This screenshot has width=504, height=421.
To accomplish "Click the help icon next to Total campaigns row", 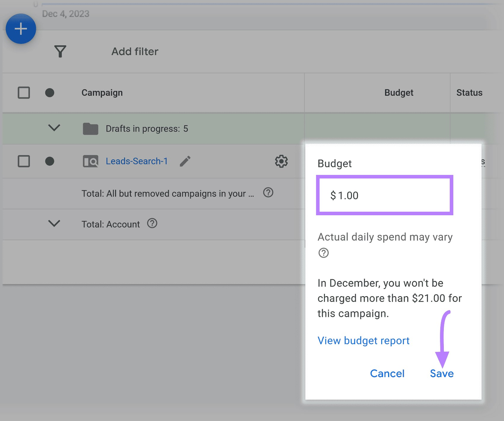I will pos(268,193).
